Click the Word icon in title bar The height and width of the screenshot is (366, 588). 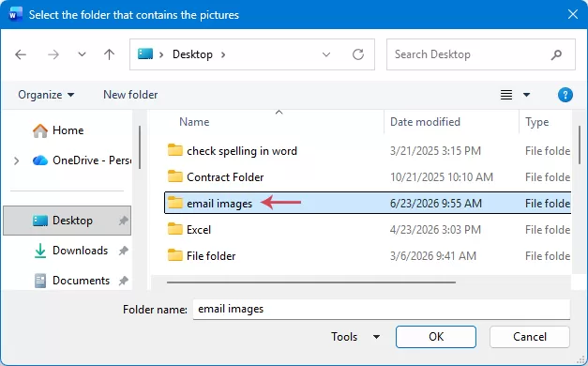coord(15,15)
